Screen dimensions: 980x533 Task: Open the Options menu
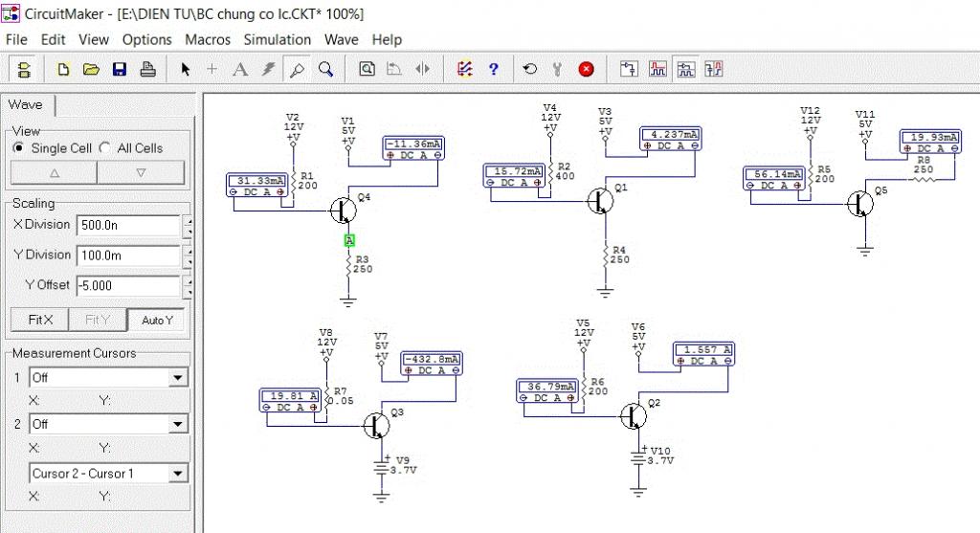pos(146,40)
